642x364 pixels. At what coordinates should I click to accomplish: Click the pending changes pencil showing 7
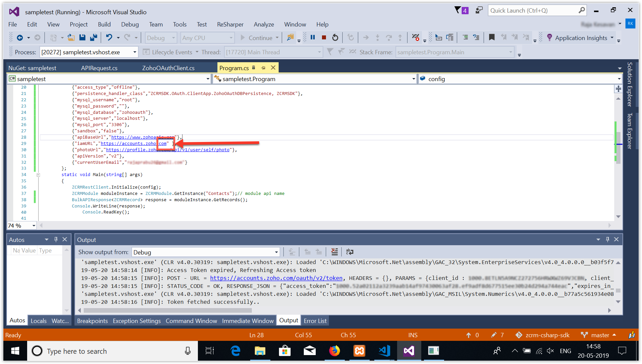(498, 335)
